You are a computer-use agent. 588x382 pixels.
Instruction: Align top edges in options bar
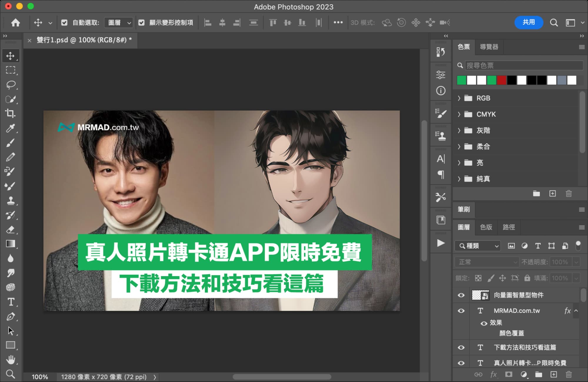pyautogui.click(x=273, y=23)
